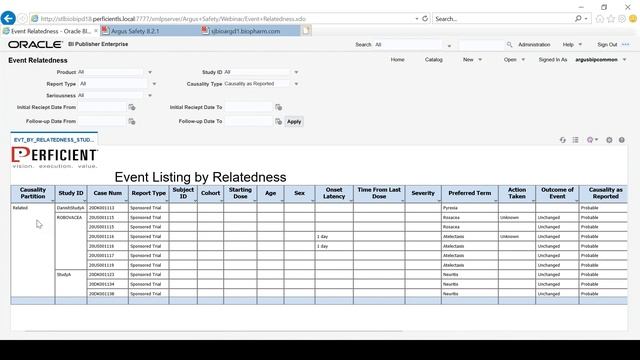Click the Onset Latency column header
The height and width of the screenshot is (360, 640).
(334, 193)
